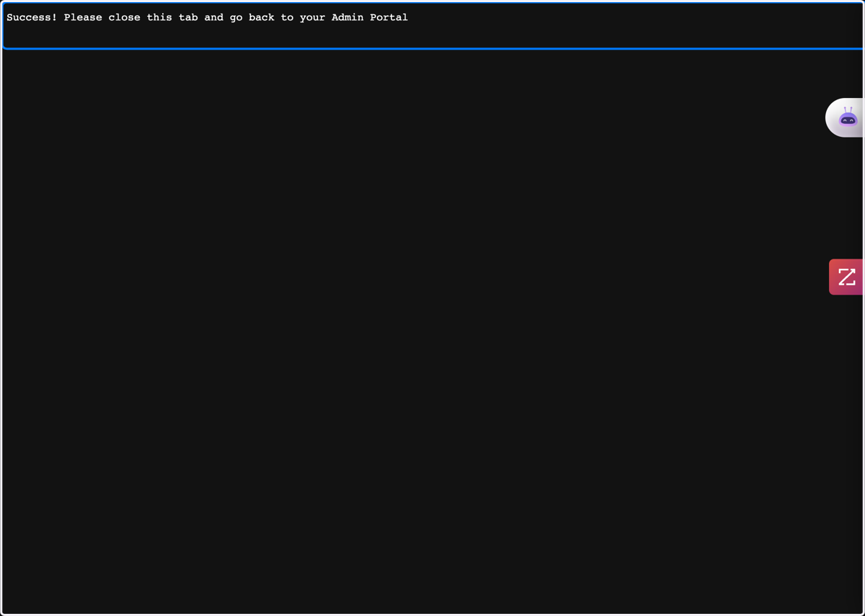Click the red Z expand extension icon
865x616 pixels.
[846, 277]
